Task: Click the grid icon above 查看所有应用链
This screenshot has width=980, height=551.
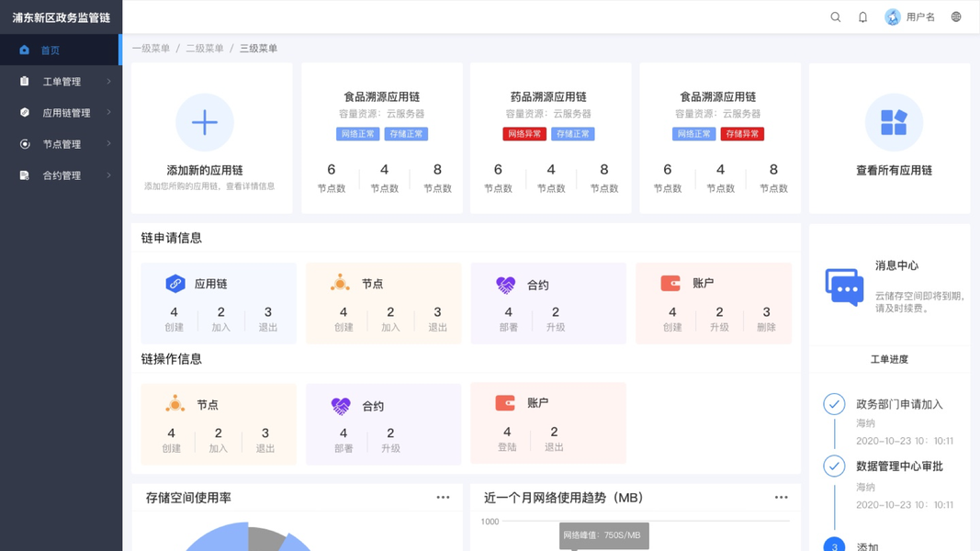Action: 894,122
